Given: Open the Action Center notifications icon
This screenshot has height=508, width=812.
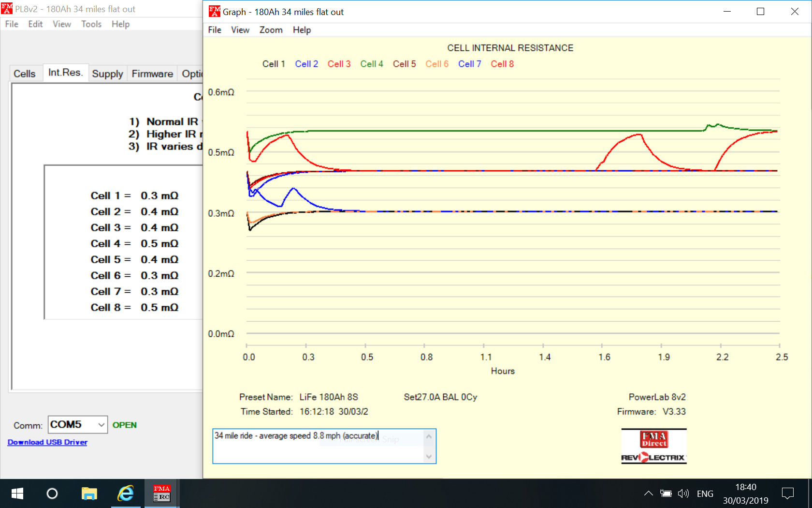Looking at the screenshot, I should tap(788, 493).
